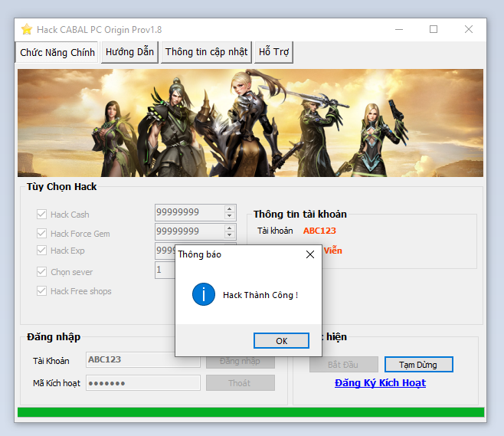Toggle the Hack Exp checkbox
504x436 pixels.
pyautogui.click(x=41, y=250)
